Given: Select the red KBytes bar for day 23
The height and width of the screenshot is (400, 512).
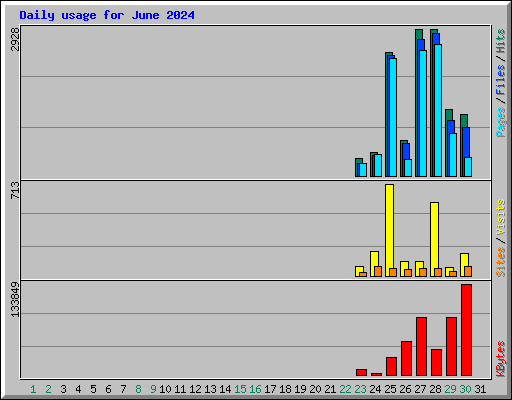Looking at the screenshot, I should pyautogui.click(x=361, y=373).
